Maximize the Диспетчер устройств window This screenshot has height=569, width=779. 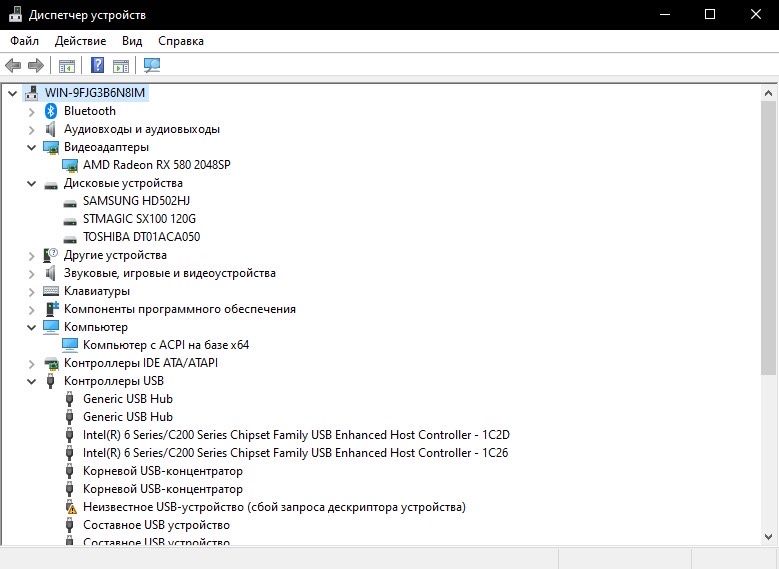[x=710, y=14]
